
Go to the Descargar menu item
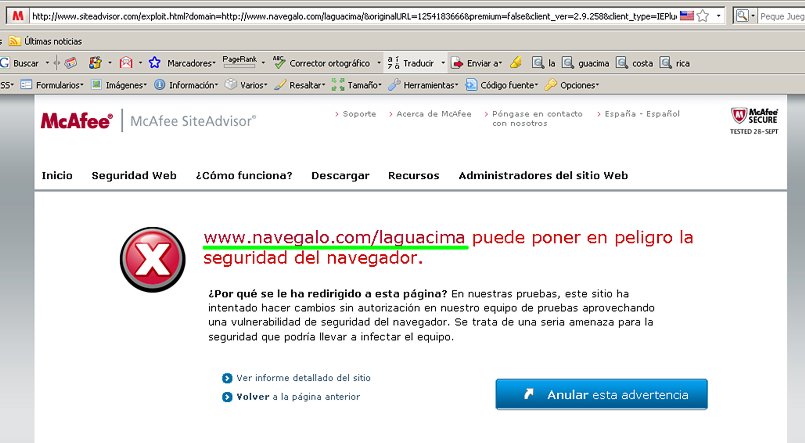[340, 175]
